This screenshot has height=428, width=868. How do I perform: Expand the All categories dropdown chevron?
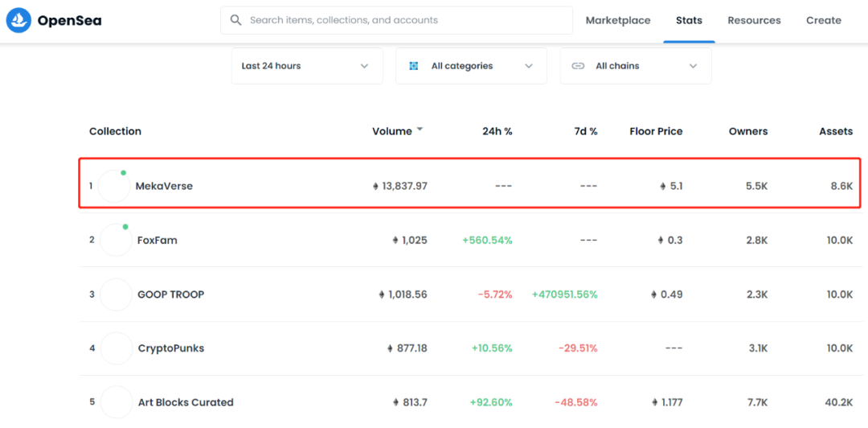click(529, 66)
